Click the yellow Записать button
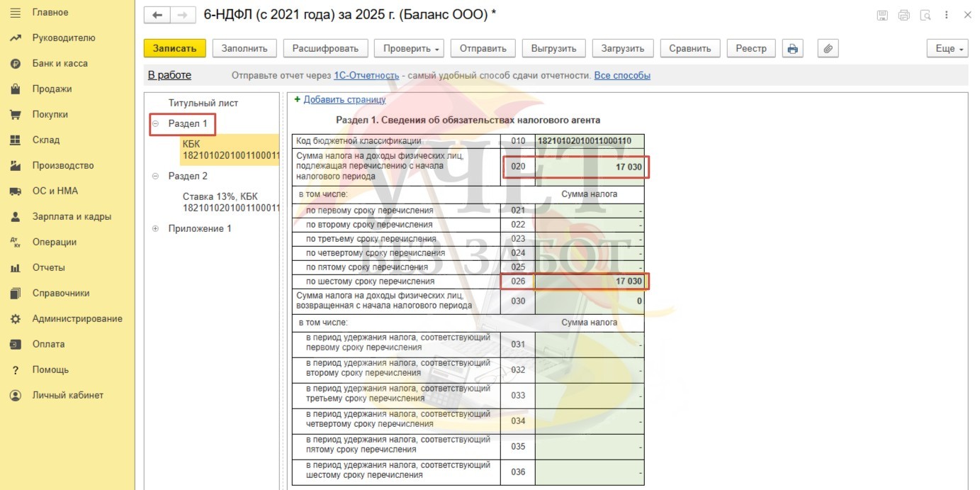This screenshot has width=980, height=490. pos(174,48)
